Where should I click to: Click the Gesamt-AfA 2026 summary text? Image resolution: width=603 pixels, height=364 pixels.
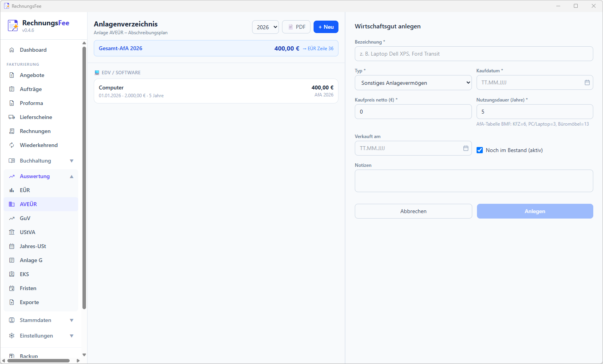(x=121, y=48)
